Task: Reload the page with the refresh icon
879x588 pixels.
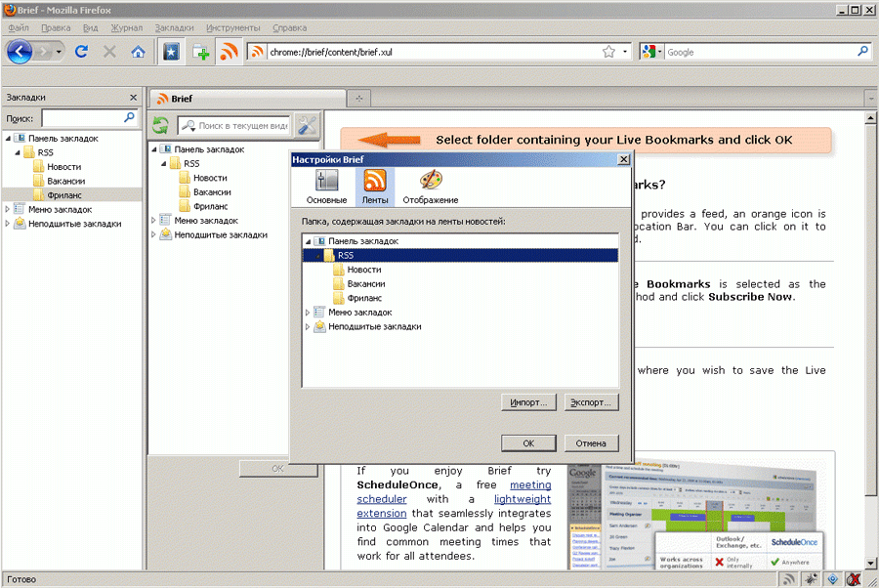Action: tap(81, 52)
